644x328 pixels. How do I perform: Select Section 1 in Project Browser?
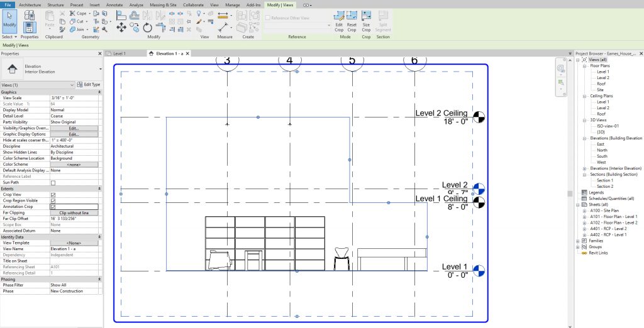click(604, 180)
